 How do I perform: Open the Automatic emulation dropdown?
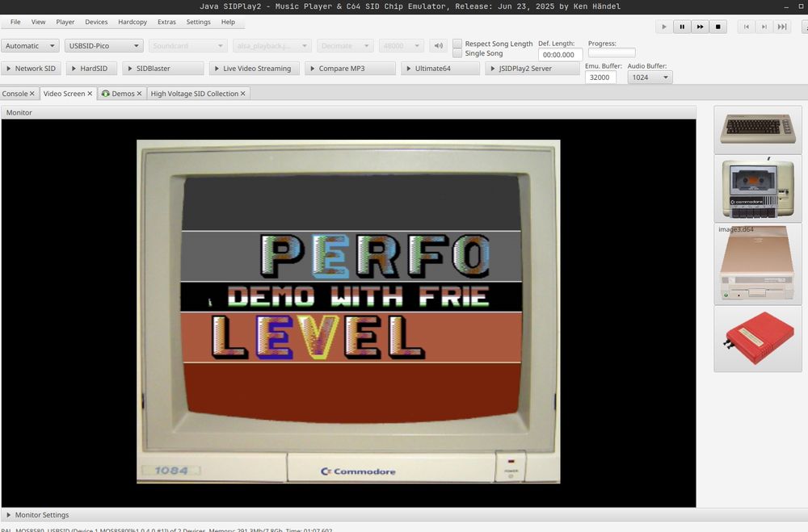[x=30, y=46]
